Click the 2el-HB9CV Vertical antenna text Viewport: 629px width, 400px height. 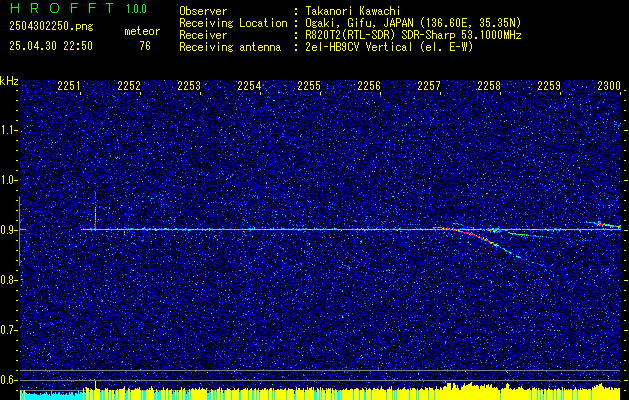coord(388,47)
